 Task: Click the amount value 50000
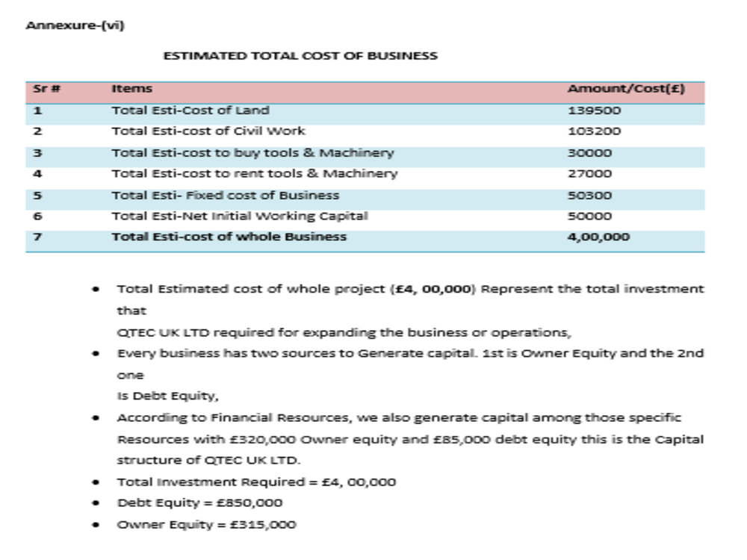(589, 217)
